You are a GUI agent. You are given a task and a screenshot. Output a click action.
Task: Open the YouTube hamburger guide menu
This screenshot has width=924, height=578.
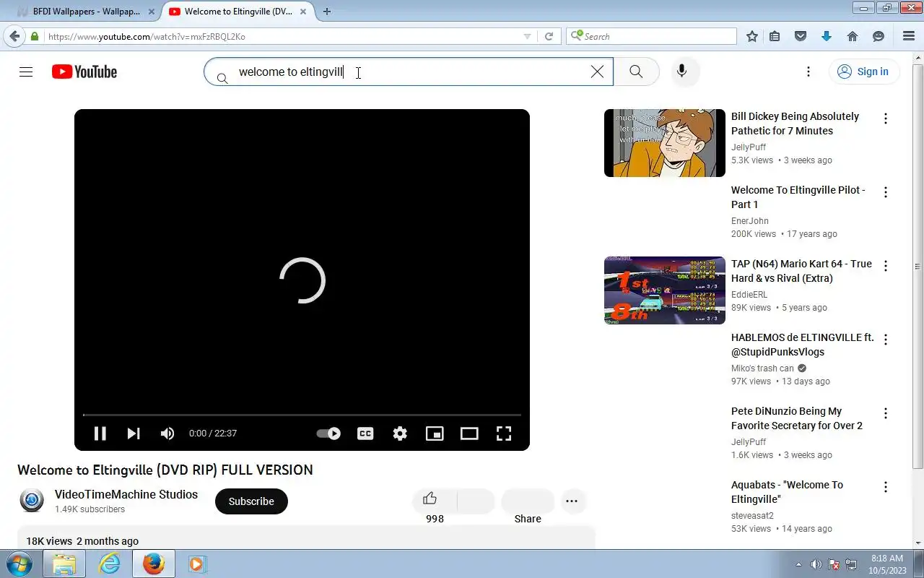pos(26,72)
